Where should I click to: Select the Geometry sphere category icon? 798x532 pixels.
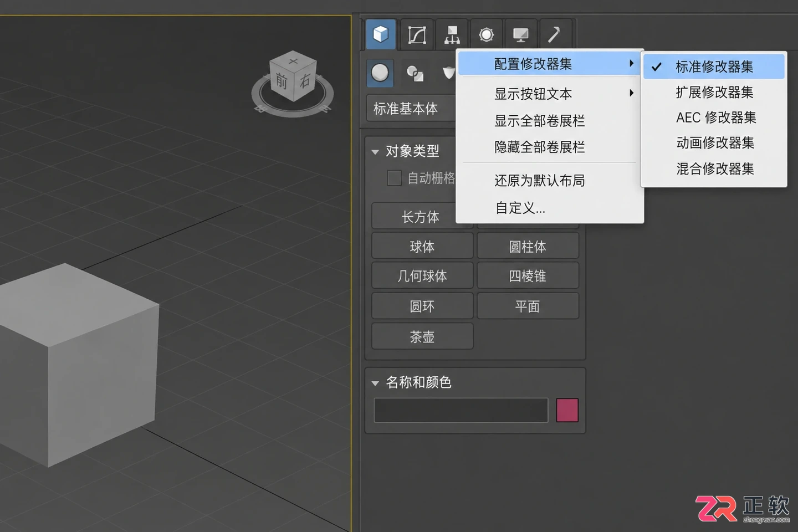[x=380, y=73]
